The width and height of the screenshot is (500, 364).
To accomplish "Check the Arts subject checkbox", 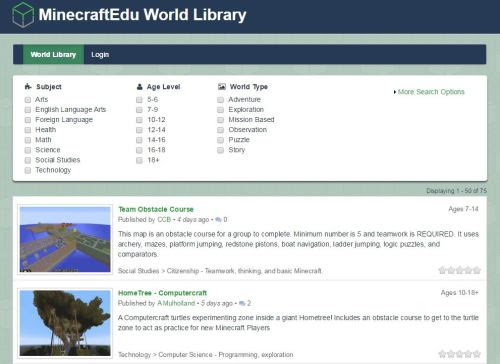I will 28,100.
